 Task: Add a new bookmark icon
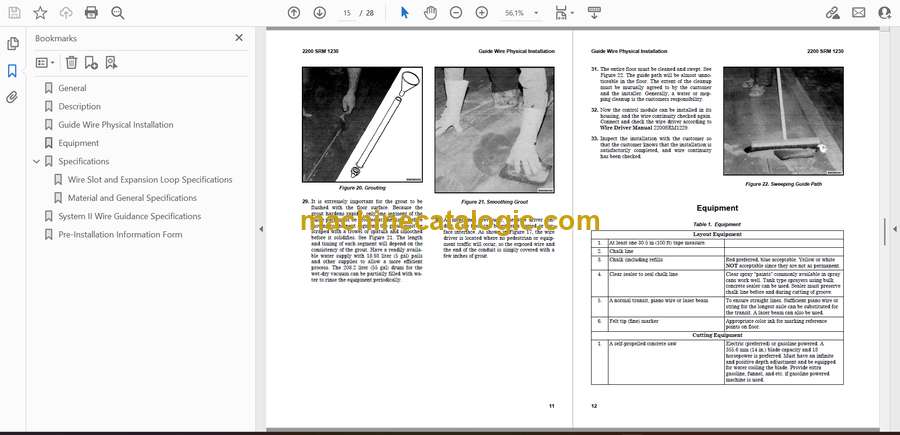pyautogui.click(x=91, y=63)
